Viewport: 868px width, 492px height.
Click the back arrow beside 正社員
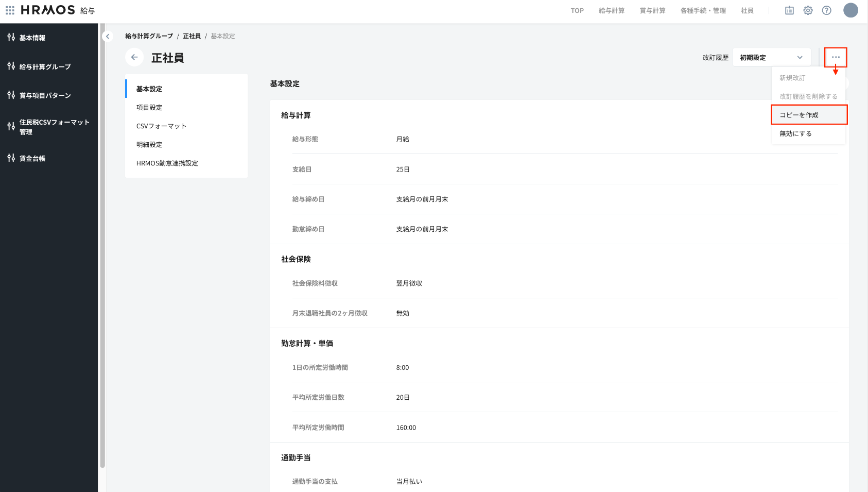(x=134, y=57)
